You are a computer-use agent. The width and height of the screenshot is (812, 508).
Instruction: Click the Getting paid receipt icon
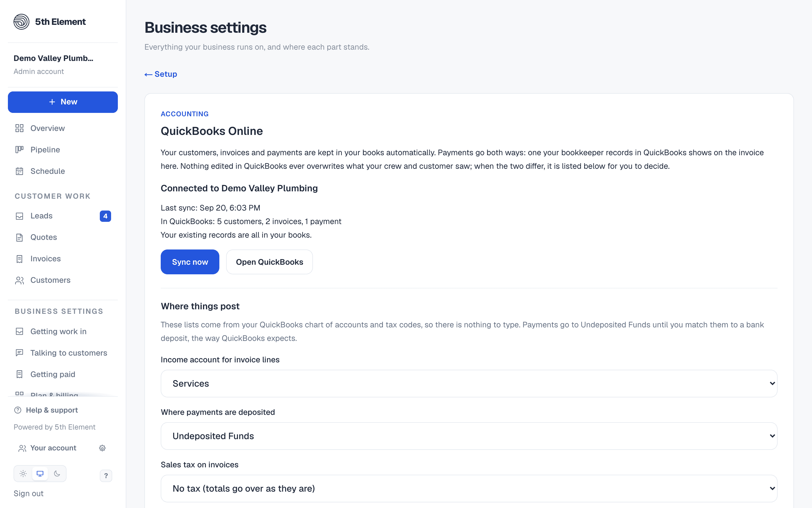(19, 374)
